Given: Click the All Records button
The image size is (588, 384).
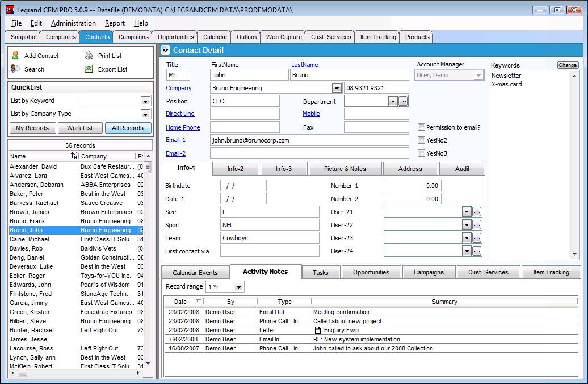Looking at the screenshot, I should [x=128, y=128].
